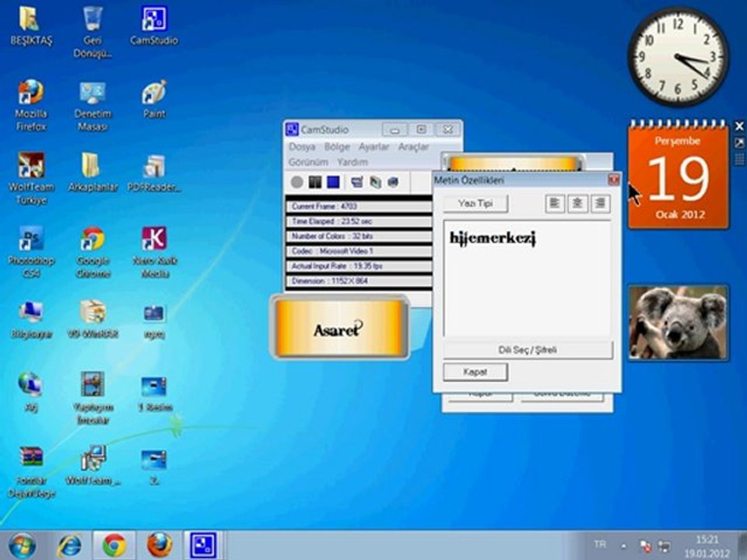Switch to CamStudio on the taskbar

pyautogui.click(x=203, y=546)
